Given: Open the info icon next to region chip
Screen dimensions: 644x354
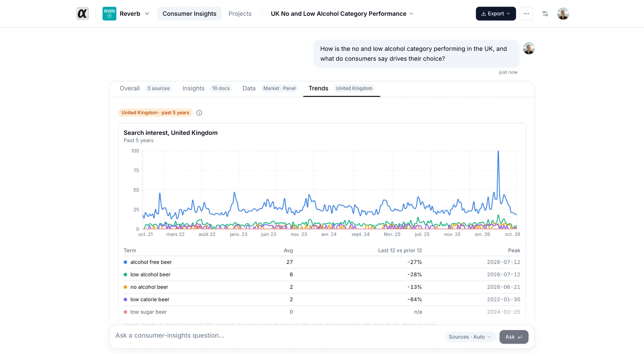Looking at the screenshot, I should click(x=199, y=113).
